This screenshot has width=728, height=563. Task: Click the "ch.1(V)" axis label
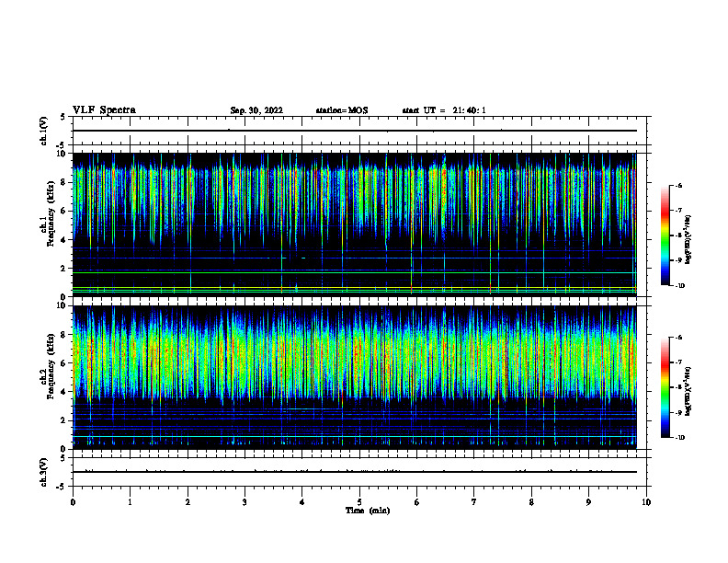coord(43,131)
